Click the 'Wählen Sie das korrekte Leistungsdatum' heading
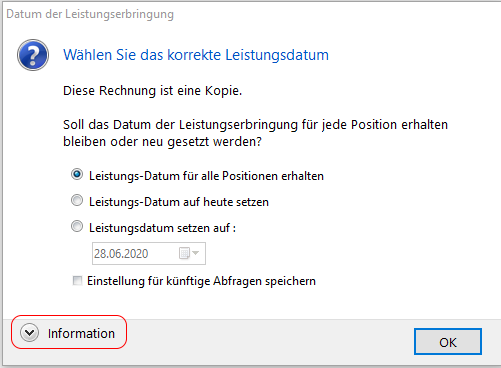This screenshot has height=368, width=501. 196,55
